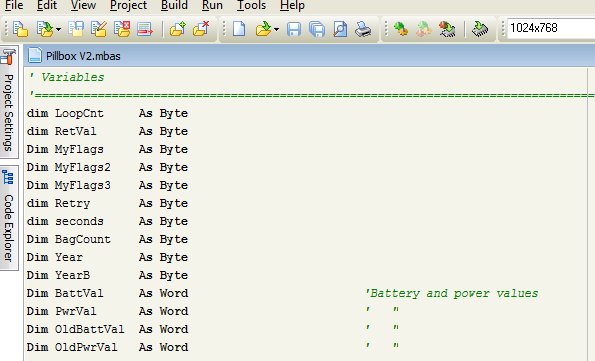The image size is (595, 361).
Task: Click the New Project icon
Action: tap(20, 29)
